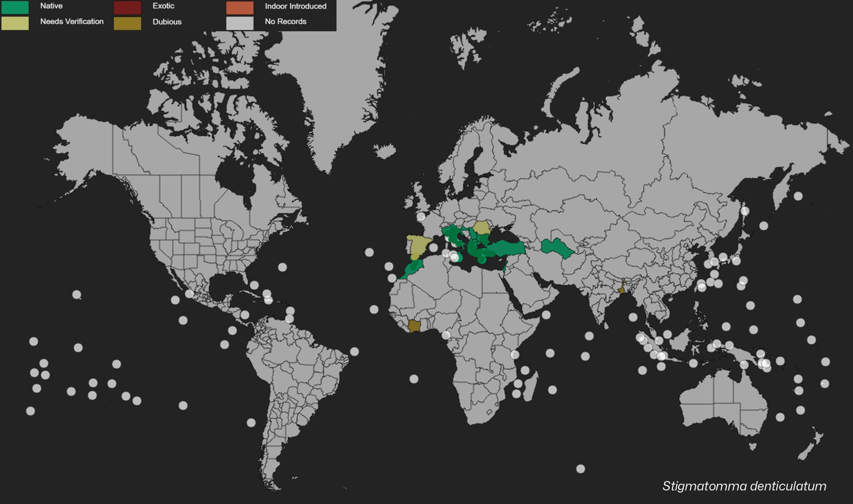Viewport: 853px width, 504px height.
Task: Select the Native legend label
Action: pos(51,6)
